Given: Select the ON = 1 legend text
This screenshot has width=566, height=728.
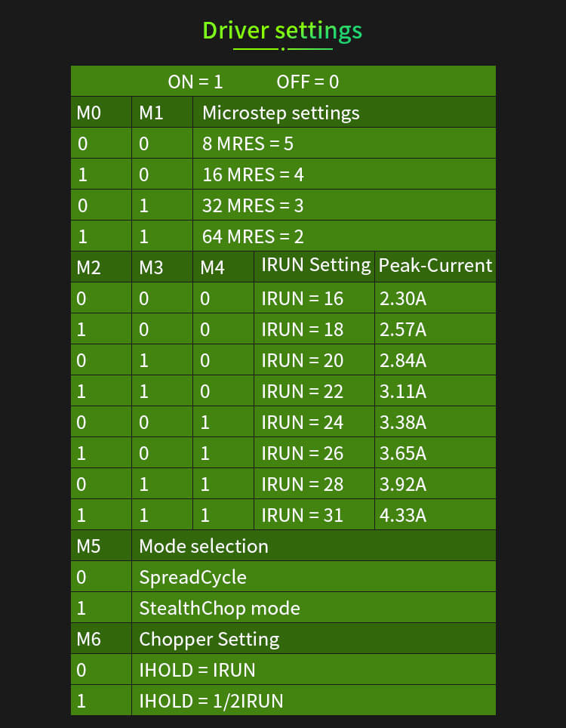Looking at the screenshot, I should click(x=195, y=82).
